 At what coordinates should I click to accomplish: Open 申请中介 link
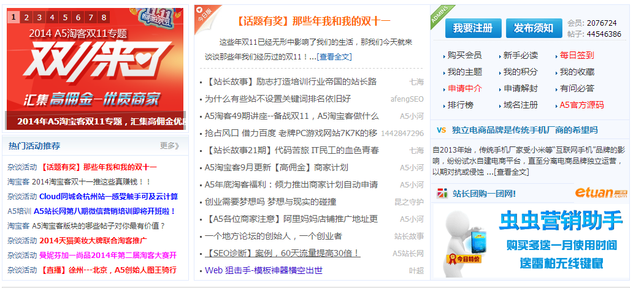click(464, 88)
